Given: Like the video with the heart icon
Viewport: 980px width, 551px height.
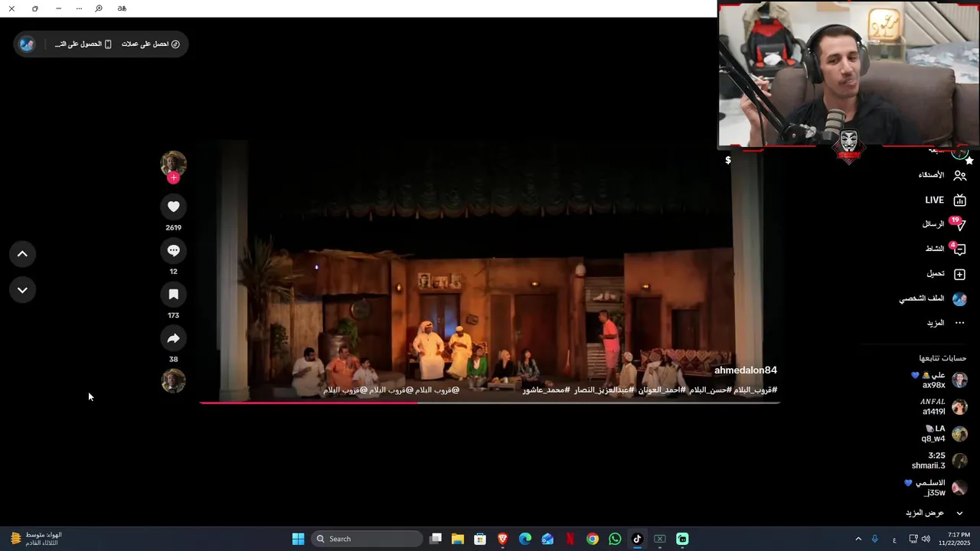Looking at the screenshot, I should [174, 207].
